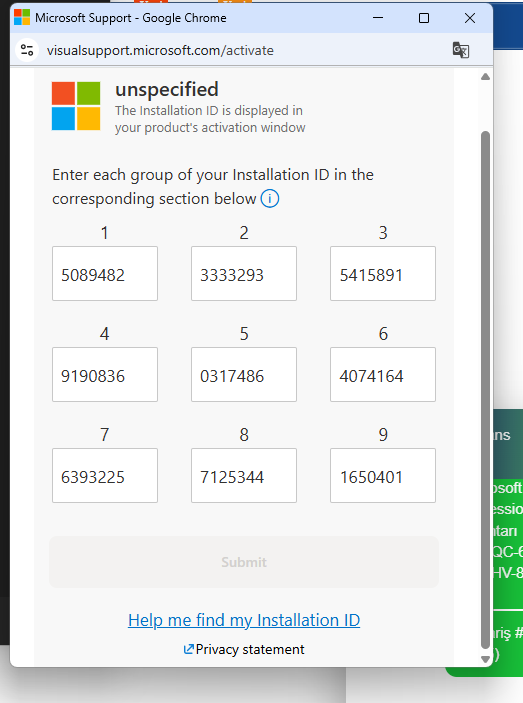The image size is (523, 703).
Task: Focus group 9 field with 1650401
Action: [383, 475]
